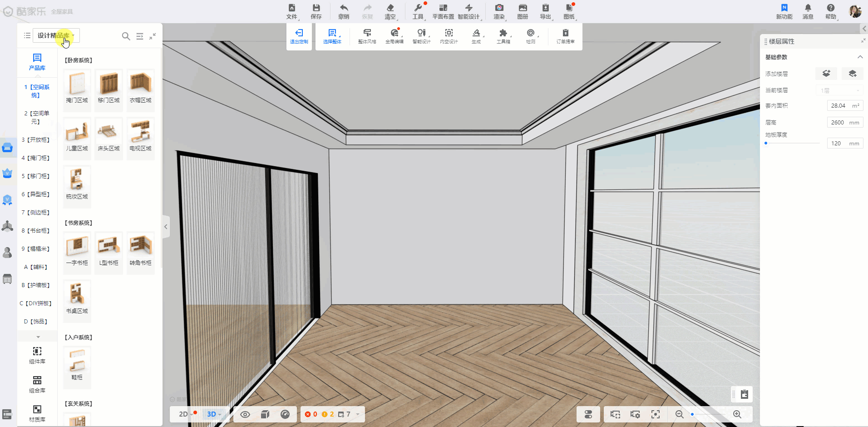Image resolution: width=868 pixels, height=427 pixels.
Task: Click the zoom in magnifier icon
Action: click(737, 414)
